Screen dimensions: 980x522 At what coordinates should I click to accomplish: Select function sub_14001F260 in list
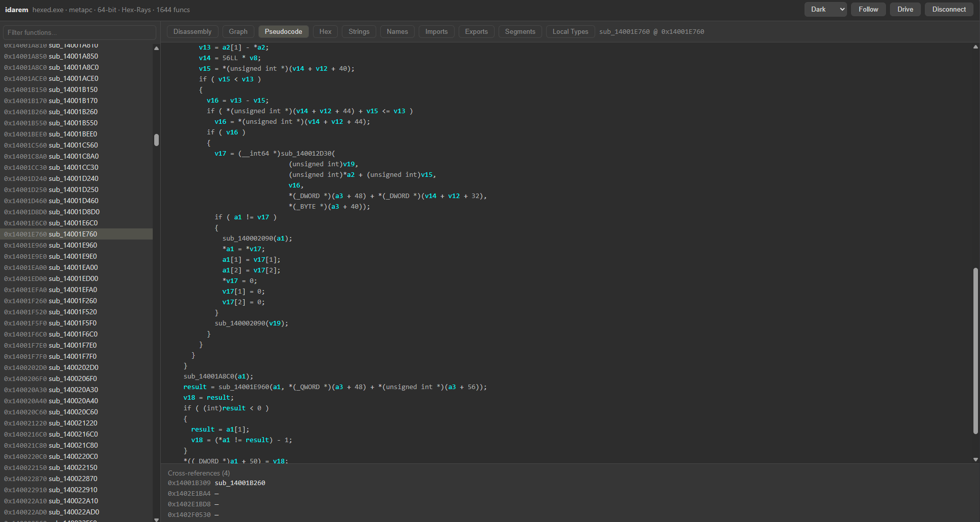pos(76,301)
